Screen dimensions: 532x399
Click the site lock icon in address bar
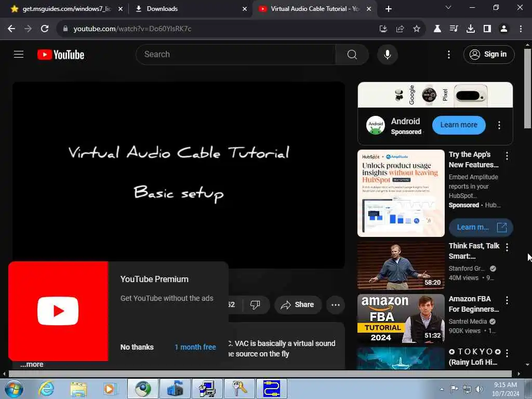point(65,29)
